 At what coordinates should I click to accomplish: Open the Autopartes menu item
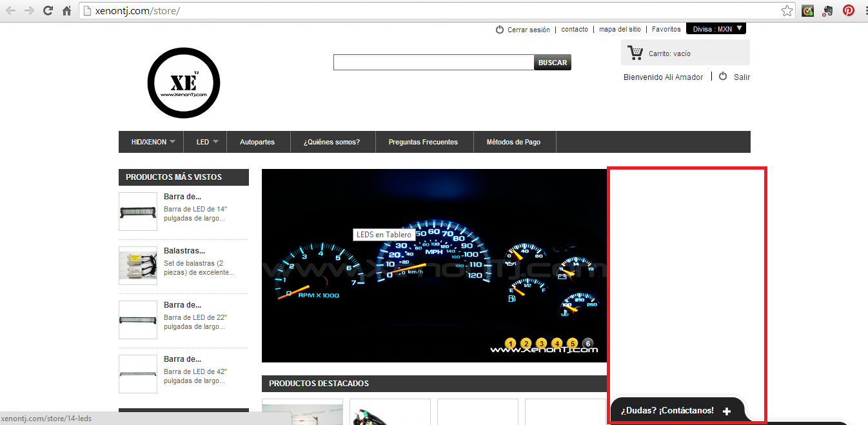tap(257, 142)
